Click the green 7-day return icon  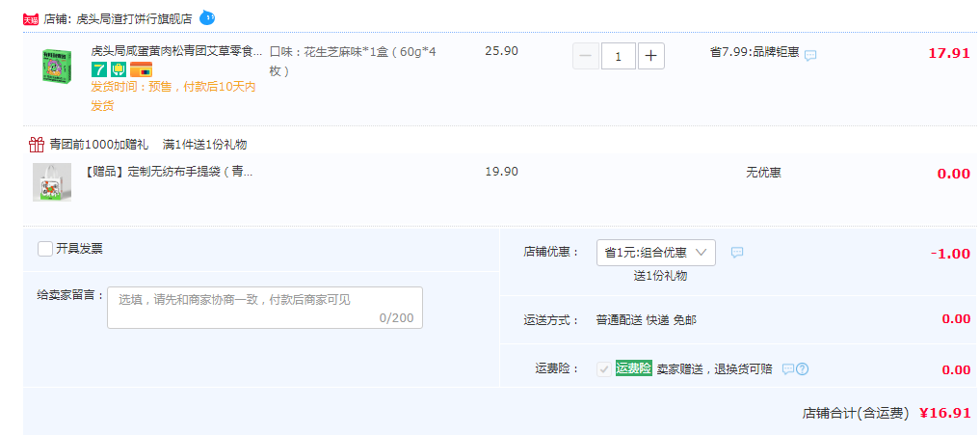tap(98, 68)
